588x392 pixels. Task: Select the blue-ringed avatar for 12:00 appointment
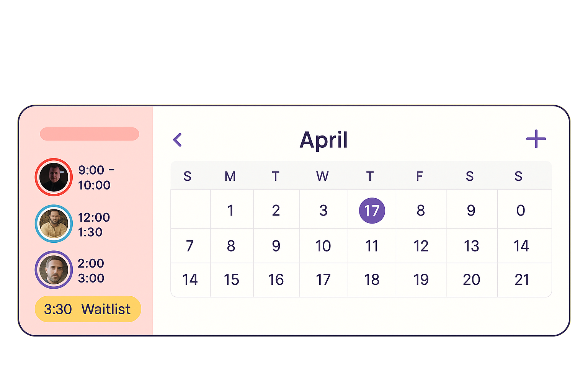(54, 224)
